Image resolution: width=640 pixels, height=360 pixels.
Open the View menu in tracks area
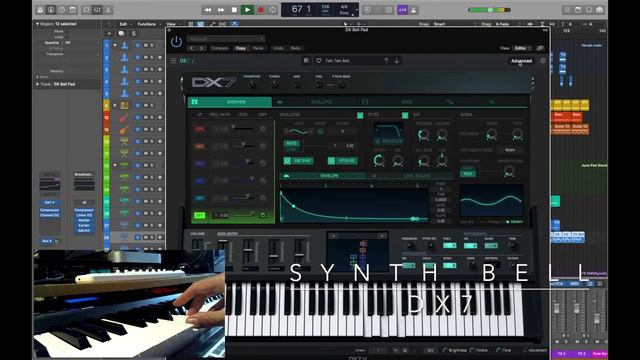tap(171, 24)
